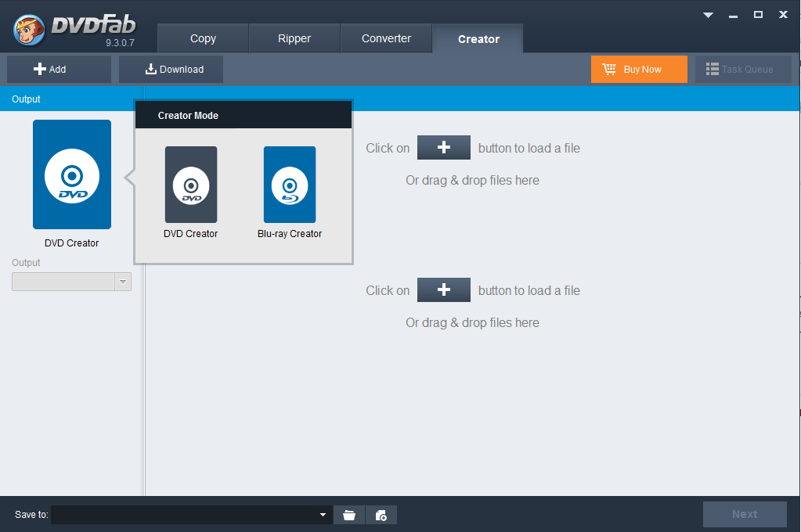Open the Task Queue
This screenshot has height=532, width=801.
coord(743,70)
